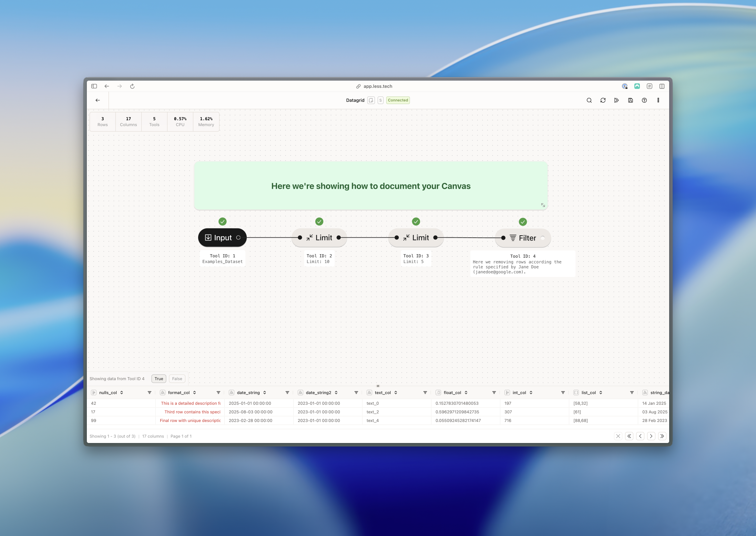Open the filter funnel on the float_col column
Screen dimensions: 756x536
point(494,392)
